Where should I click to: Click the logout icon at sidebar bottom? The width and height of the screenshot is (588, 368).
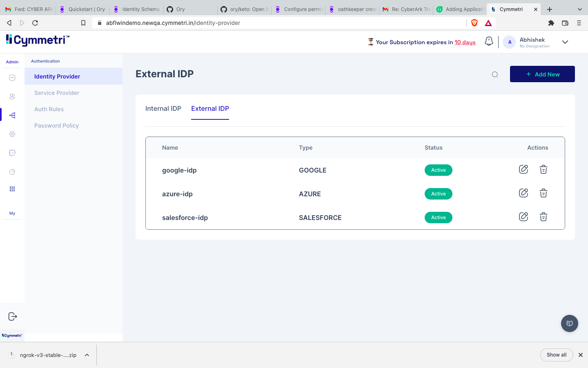click(x=13, y=316)
